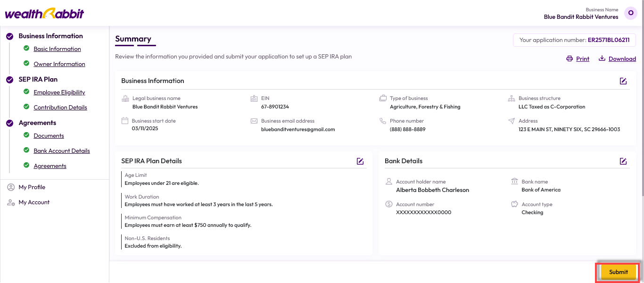Click the Account holder name person icon

(389, 182)
